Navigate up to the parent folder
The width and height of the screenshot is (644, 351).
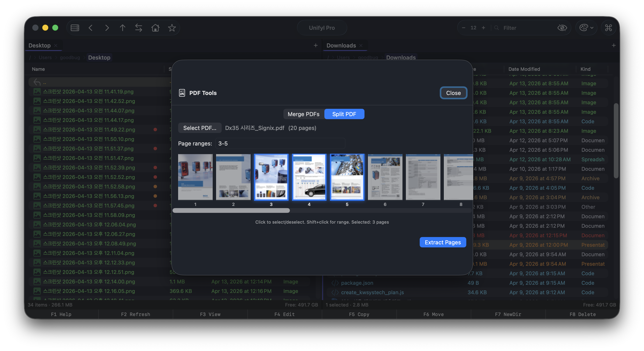coord(123,28)
